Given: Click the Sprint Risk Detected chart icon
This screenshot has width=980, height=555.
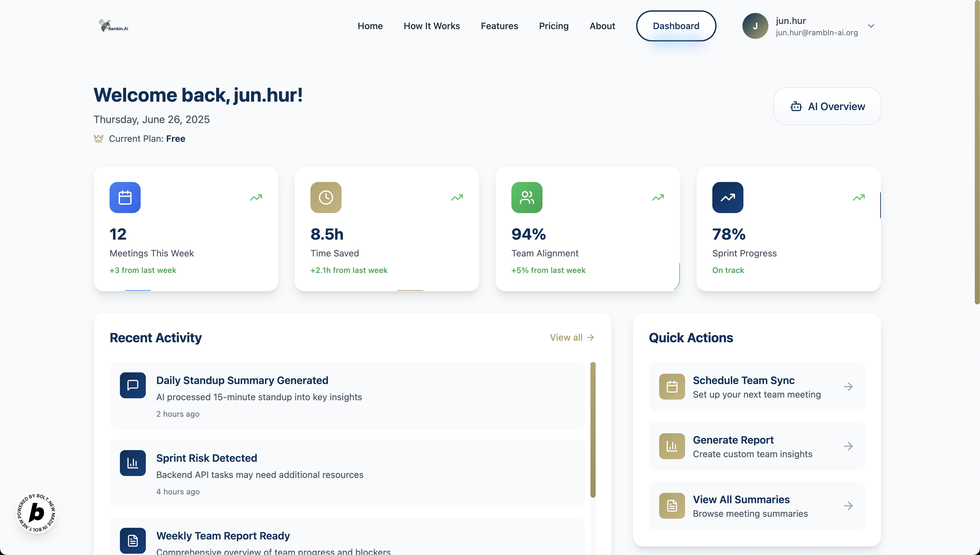Looking at the screenshot, I should pyautogui.click(x=133, y=463).
